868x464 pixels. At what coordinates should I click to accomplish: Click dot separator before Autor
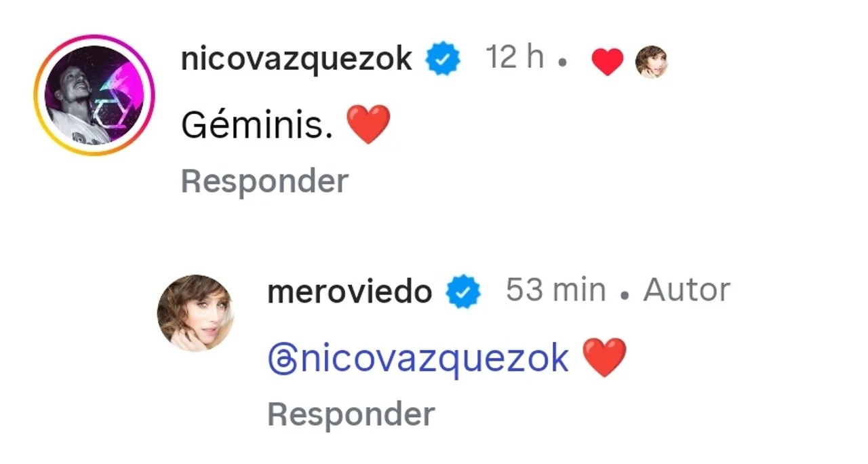(625, 294)
